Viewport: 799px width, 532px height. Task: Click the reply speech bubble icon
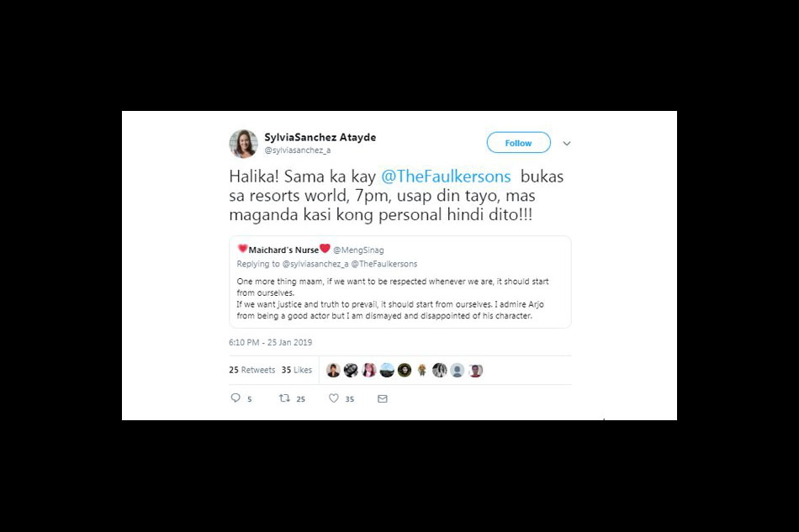coord(235,398)
